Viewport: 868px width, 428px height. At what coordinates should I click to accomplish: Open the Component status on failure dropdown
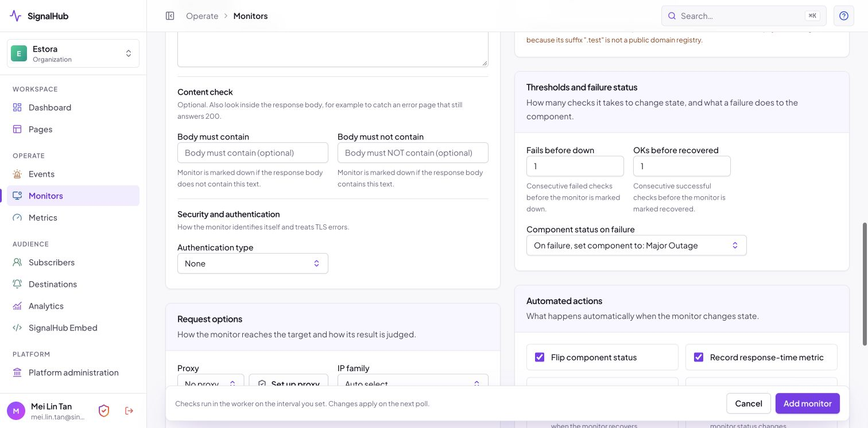[636, 246]
